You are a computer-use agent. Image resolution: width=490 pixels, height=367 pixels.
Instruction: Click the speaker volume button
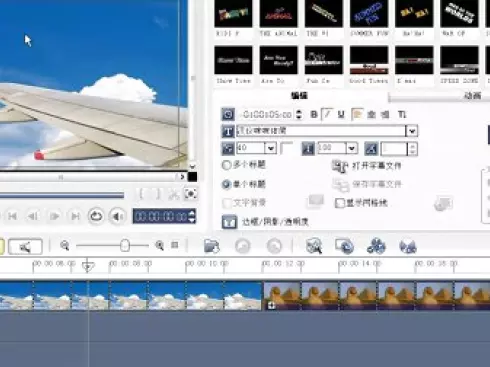coord(117,217)
